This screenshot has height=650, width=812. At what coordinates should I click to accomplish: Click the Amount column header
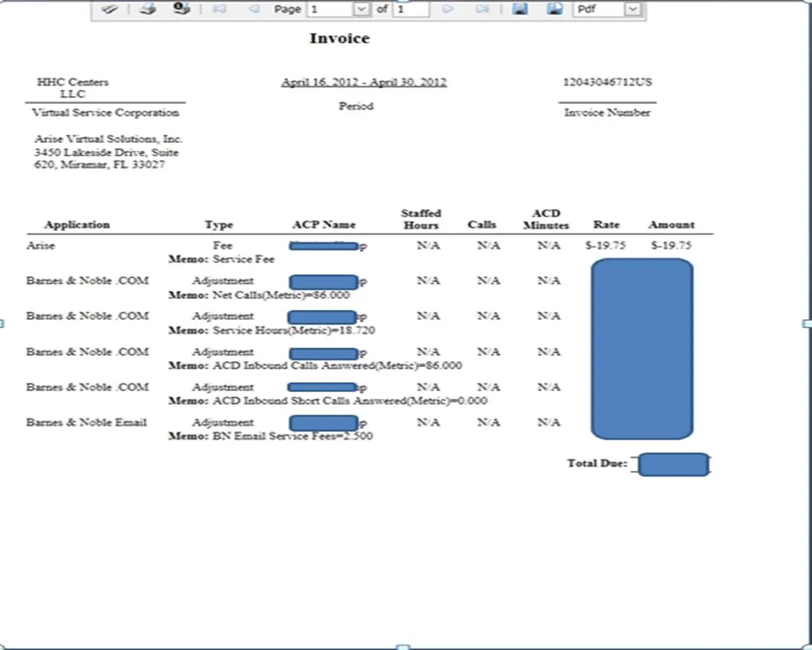pos(671,225)
